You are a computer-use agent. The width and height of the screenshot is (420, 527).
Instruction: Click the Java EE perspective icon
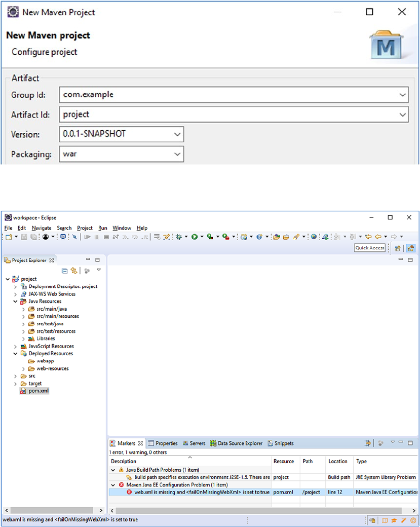[x=410, y=248]
